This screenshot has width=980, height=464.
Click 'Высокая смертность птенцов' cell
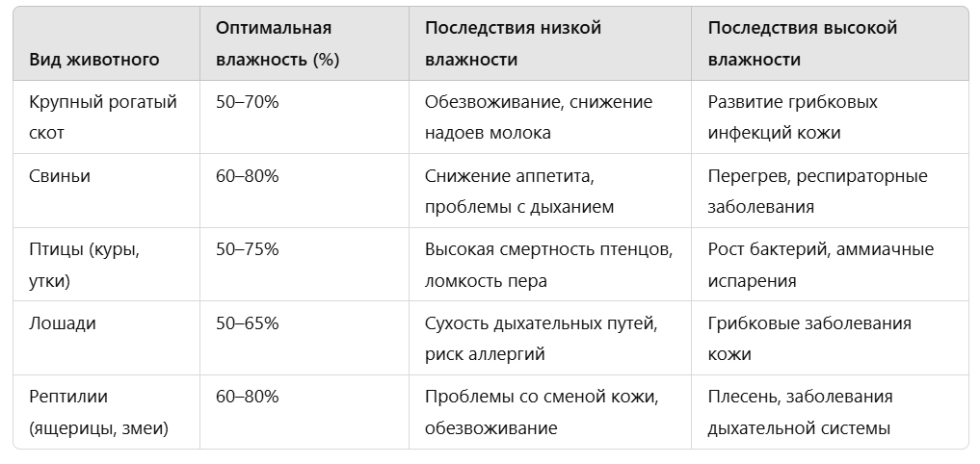pos(548,265)
